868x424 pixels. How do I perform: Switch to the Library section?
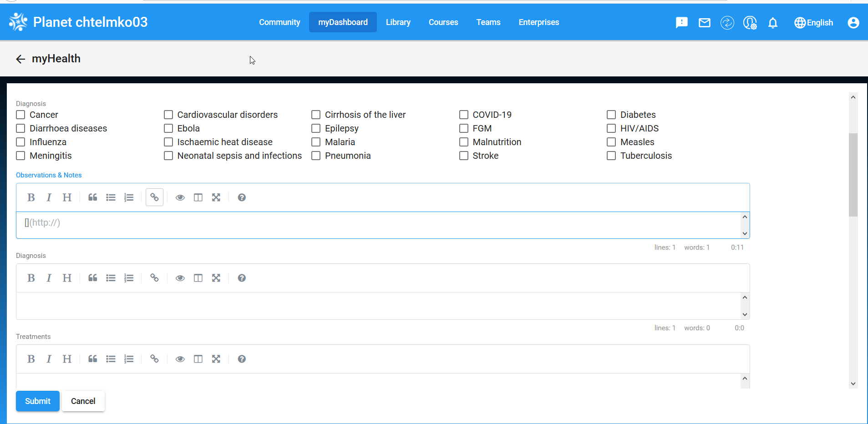pyautogui.click(x=398, y=22)
